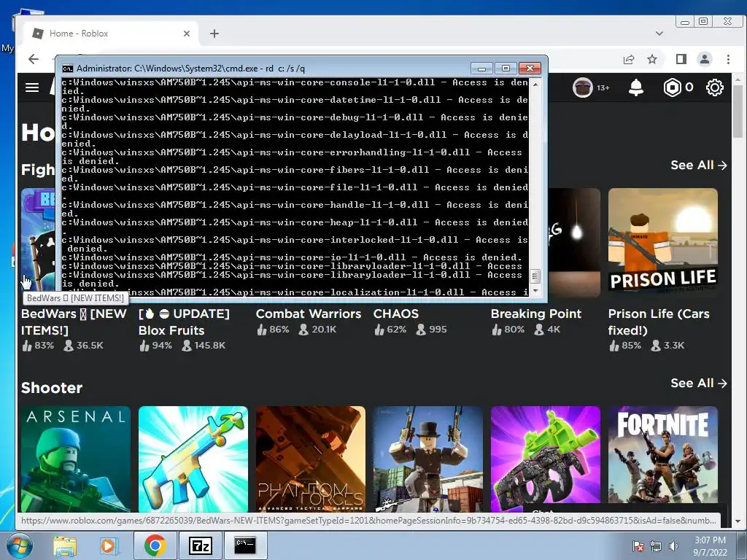
Task: Open the Breaking Point title link
Action: 536,314
